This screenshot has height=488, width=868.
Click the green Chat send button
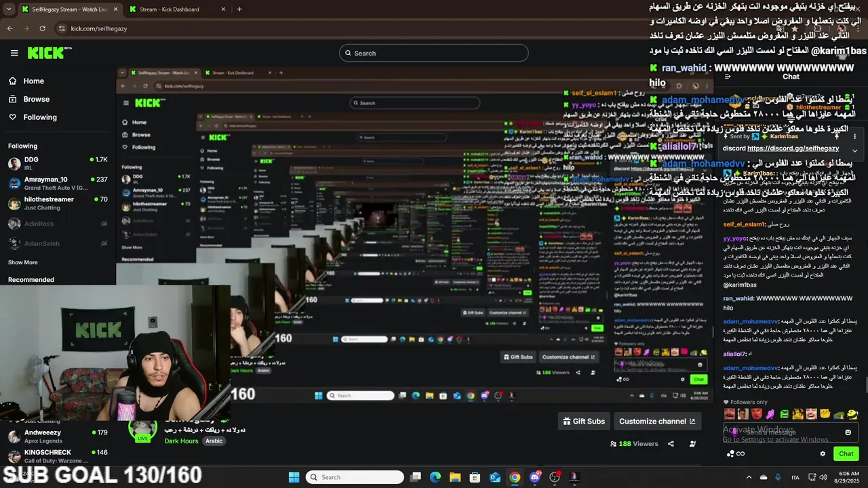846,453
